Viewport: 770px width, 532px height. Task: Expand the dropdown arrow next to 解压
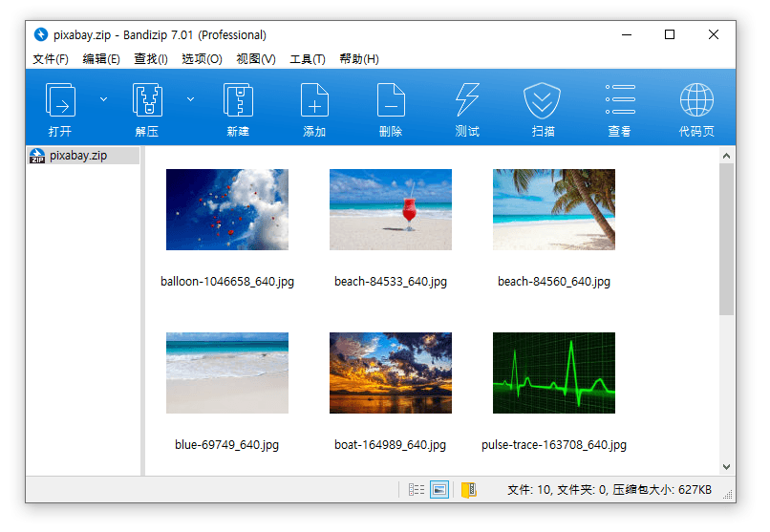pyautogui.click(x=190, y=98)
